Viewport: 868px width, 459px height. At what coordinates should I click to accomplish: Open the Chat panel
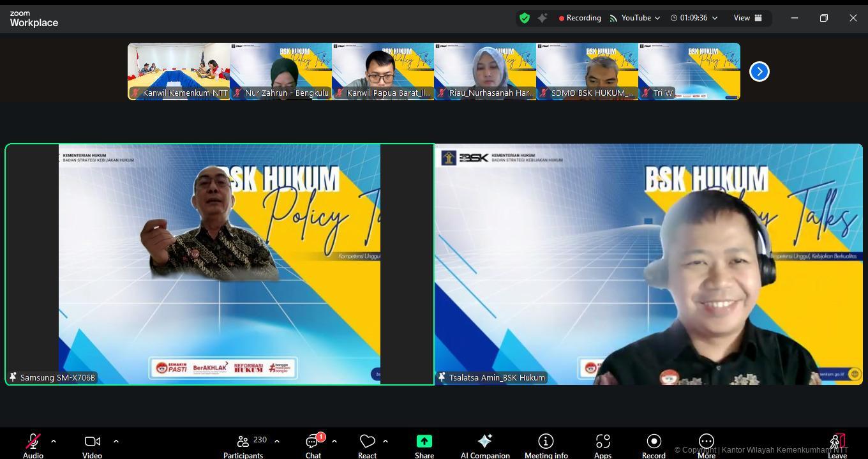click(313, 445)
